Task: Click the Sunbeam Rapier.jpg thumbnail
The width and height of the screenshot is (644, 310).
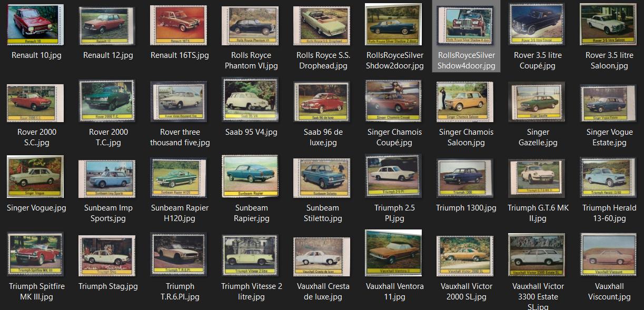Action: 250,176
